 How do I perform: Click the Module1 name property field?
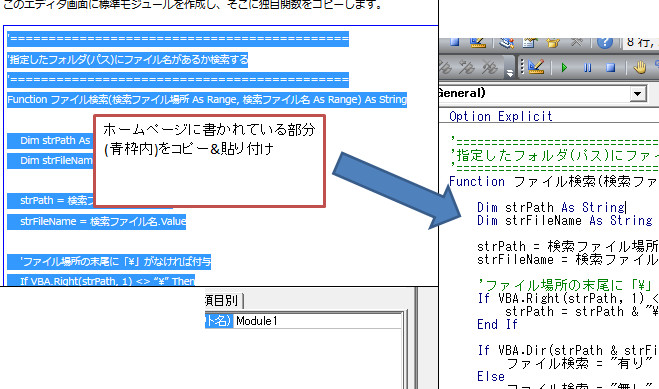coord(317,321)
